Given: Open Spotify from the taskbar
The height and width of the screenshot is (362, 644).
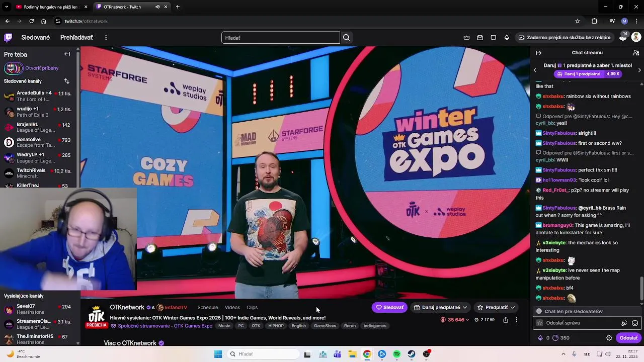Looking at the screenshot, I should tap(397, 354).
